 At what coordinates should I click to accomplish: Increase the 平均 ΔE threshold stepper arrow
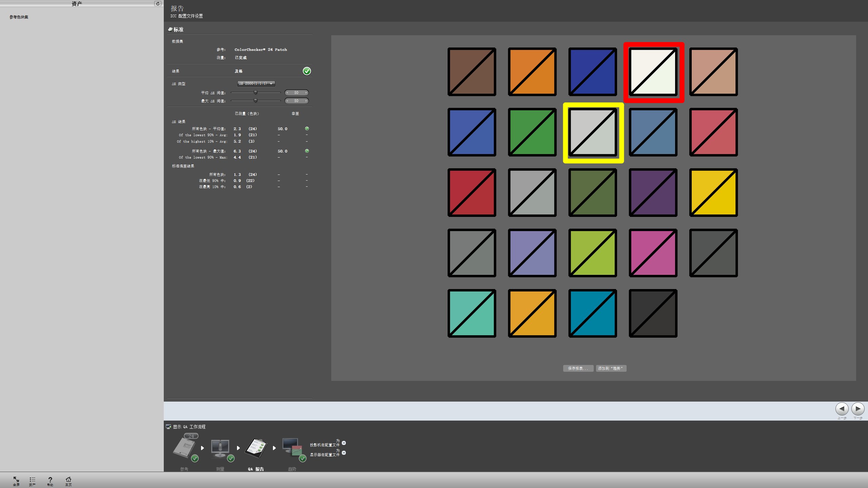click(x=306, y=93)
